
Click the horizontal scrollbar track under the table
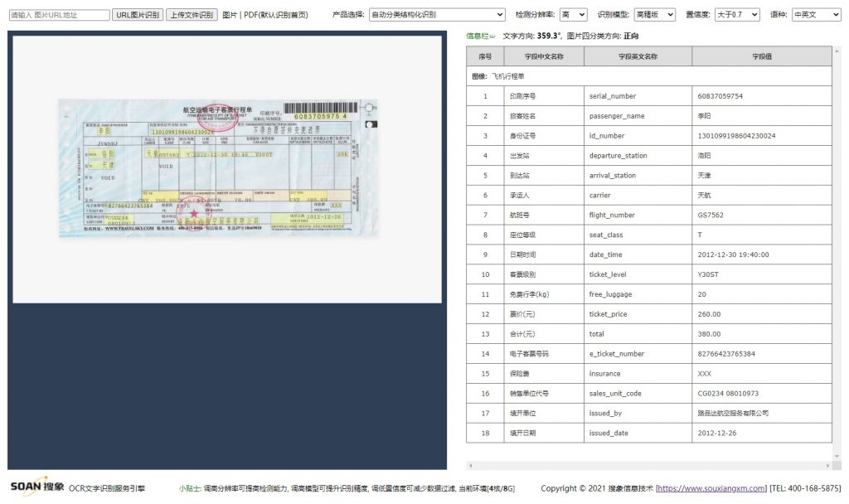[648, 466]
